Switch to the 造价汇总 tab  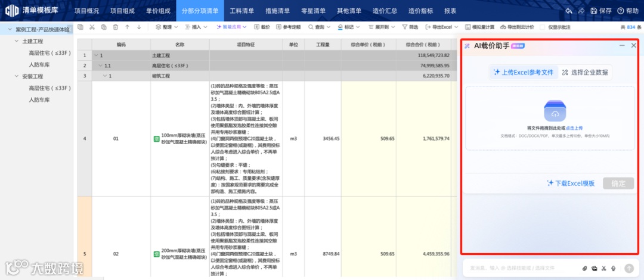[x=385, y=11]
